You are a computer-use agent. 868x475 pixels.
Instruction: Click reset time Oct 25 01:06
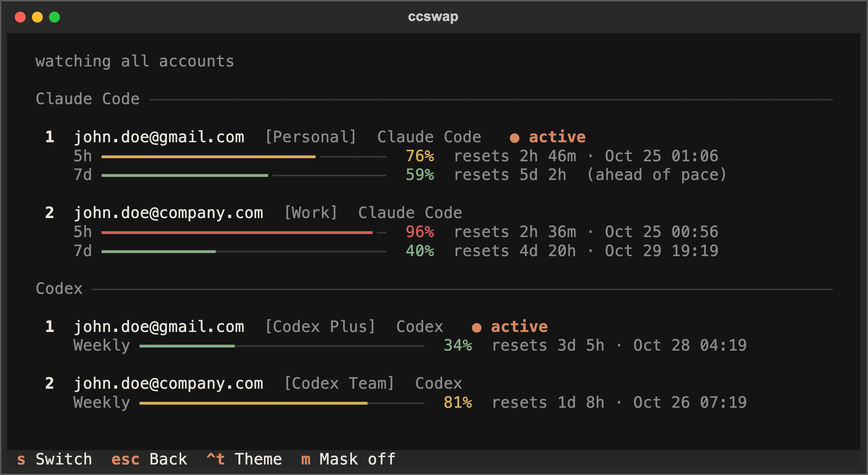tap(661, 156)
